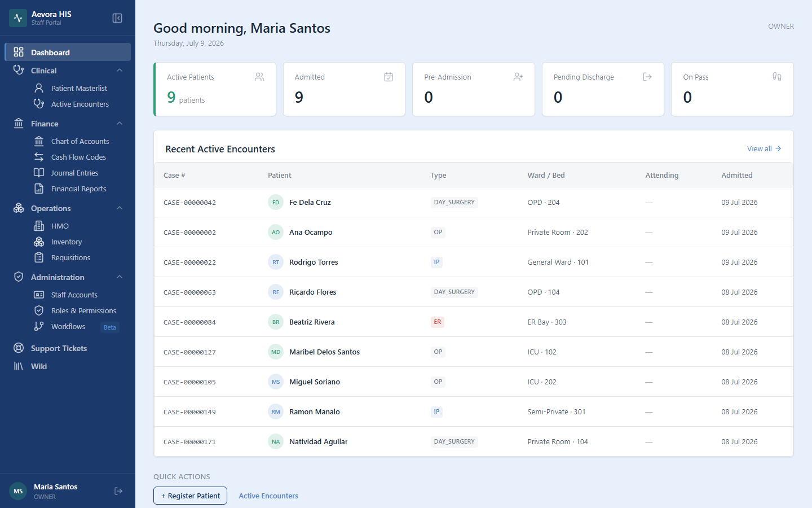Click the ER badge for Beatriz Rivera
The height and width of the screenshot is (508, 812).
[438, 322]
